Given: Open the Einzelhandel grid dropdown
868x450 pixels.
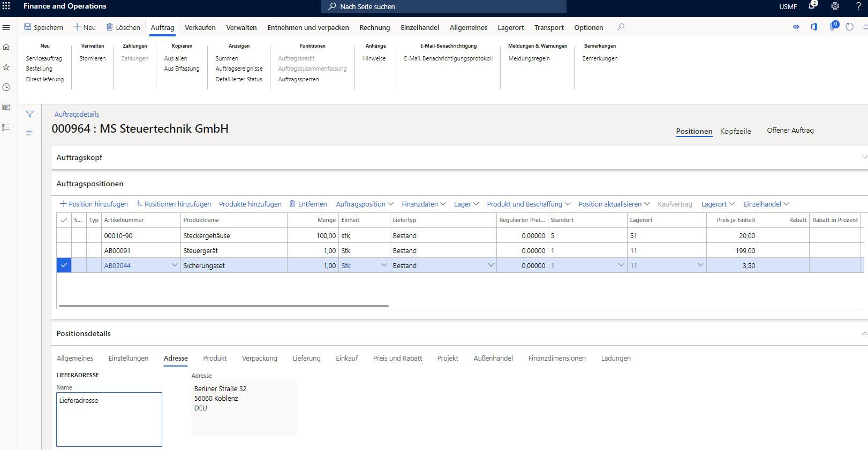Looking at the screenshot, I should (x=766, y=204).
